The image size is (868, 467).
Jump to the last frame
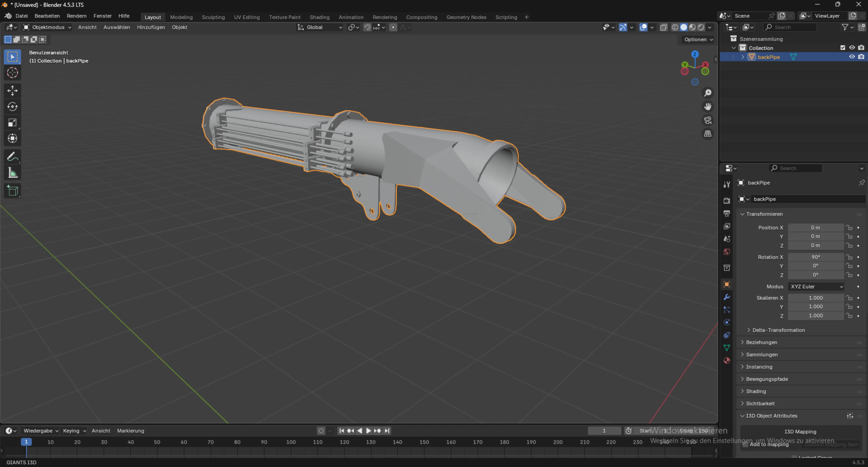coord(387,431)
